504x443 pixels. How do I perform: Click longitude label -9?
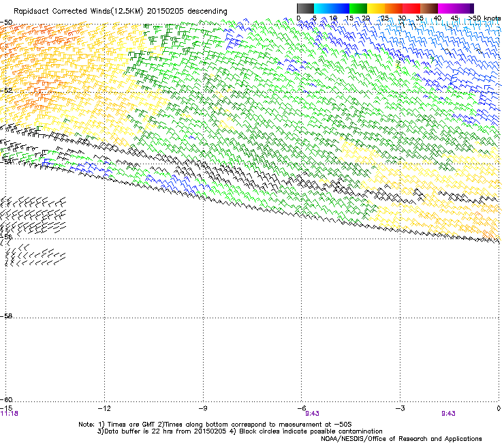coord(202,408)
